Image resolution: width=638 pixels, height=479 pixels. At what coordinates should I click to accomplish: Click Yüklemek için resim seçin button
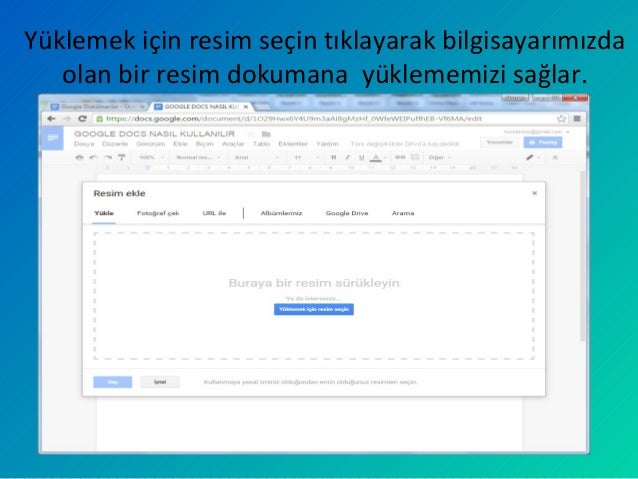click(x=314, y=309)
